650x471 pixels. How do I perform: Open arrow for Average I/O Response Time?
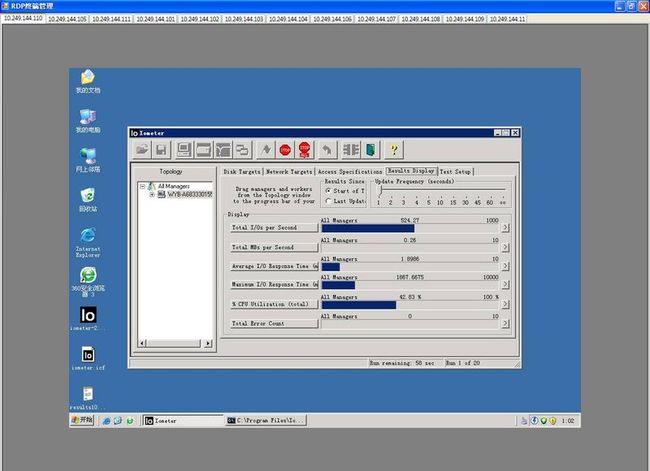coord(505,266)
